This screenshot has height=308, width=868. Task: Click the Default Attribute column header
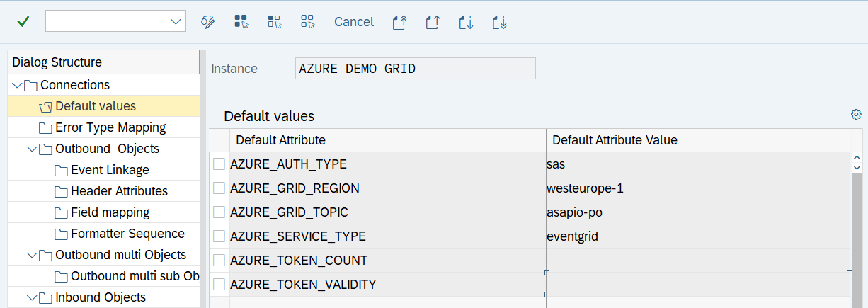click(x=388, y=140)
